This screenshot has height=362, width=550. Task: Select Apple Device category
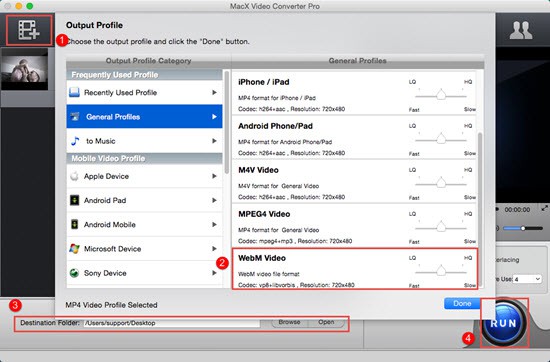tap(144, 176)
